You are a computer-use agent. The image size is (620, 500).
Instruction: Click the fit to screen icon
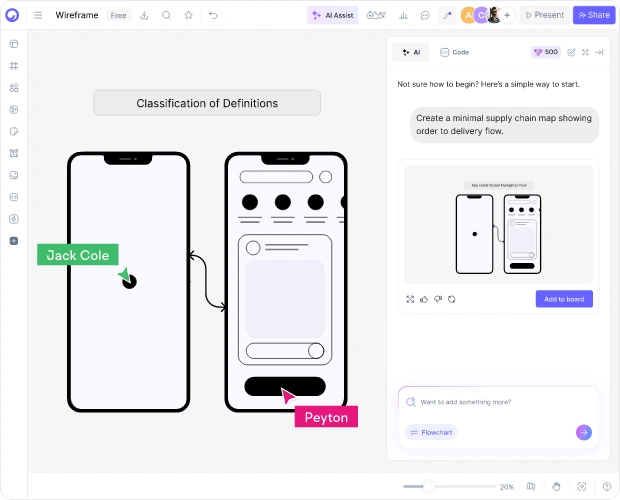point(582,486)
